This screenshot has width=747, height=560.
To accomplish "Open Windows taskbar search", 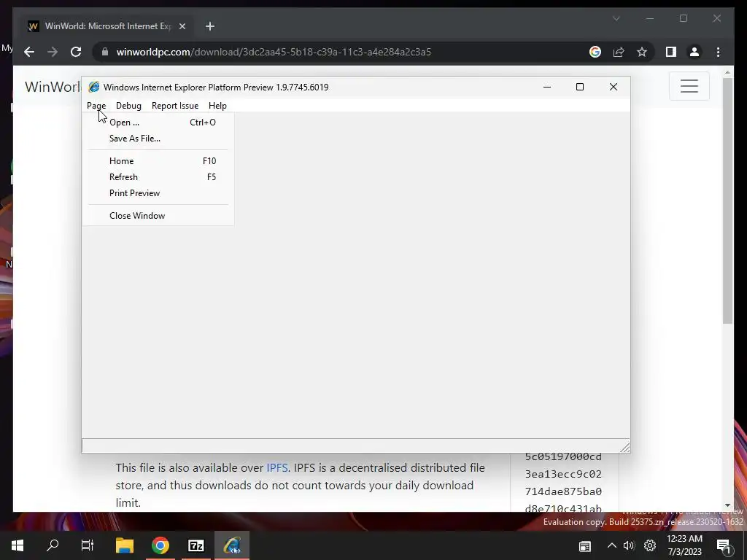I will (x=53, y=545).
